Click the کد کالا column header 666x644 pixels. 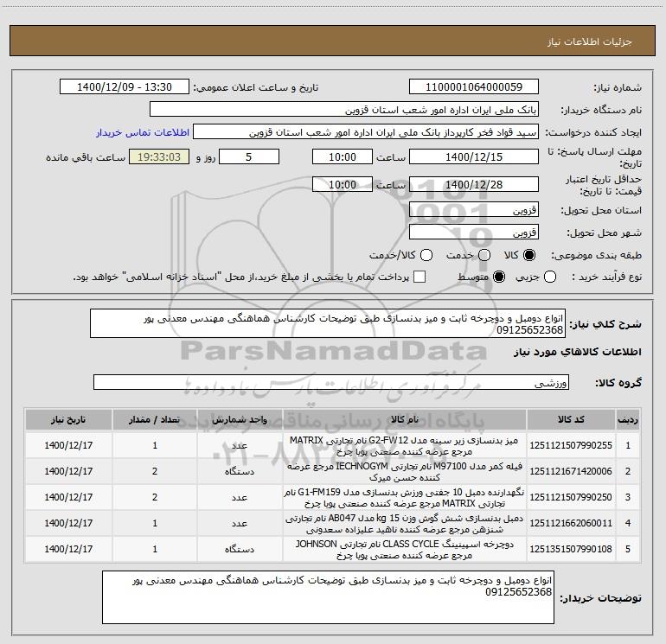(571, 419)
